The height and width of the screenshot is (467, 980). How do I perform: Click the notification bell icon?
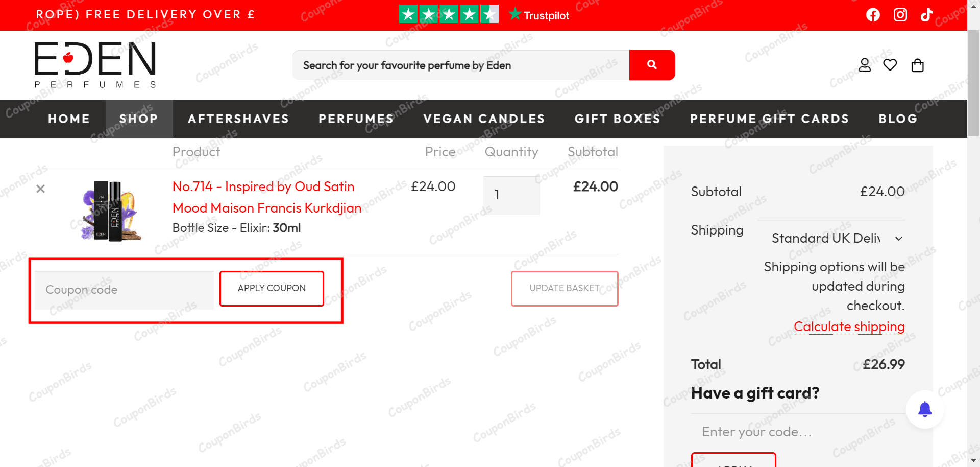click(x=925, y=409)
